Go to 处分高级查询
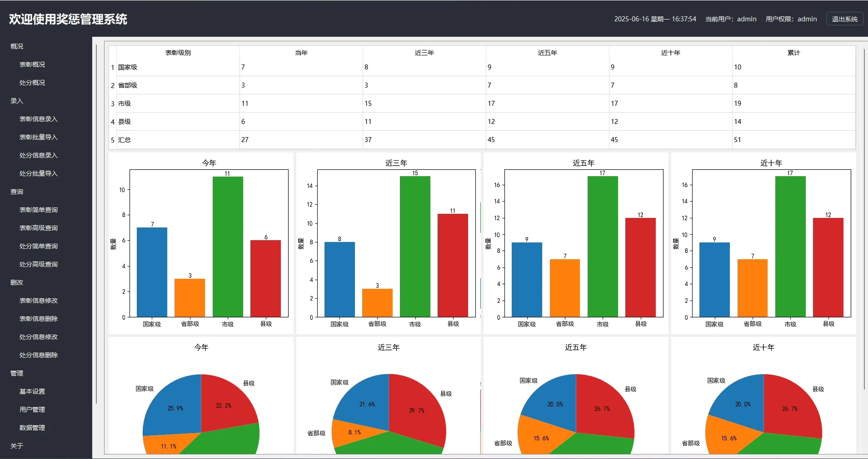The image size is (868, 459). (39, 264)
